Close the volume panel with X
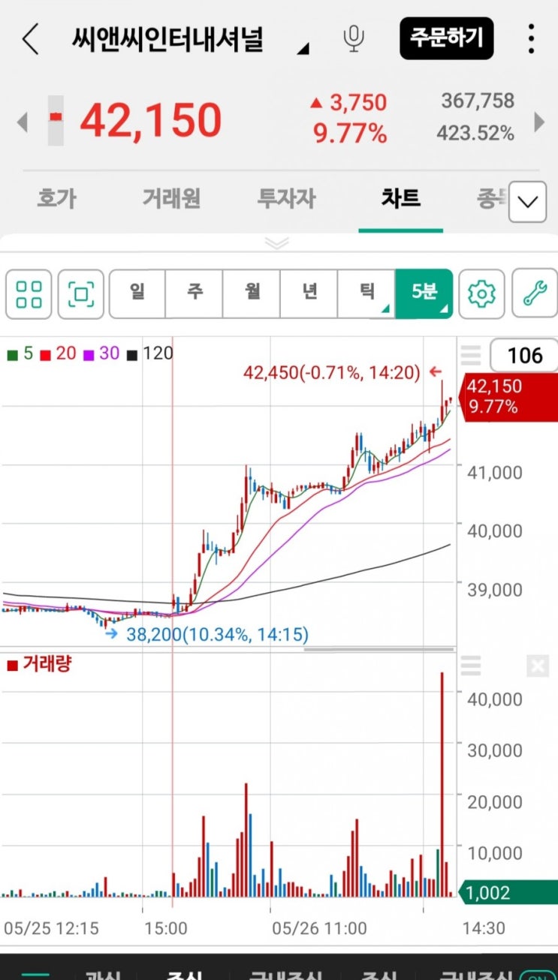The height and width of the screenshot is (980, 558). coord(538,666)
